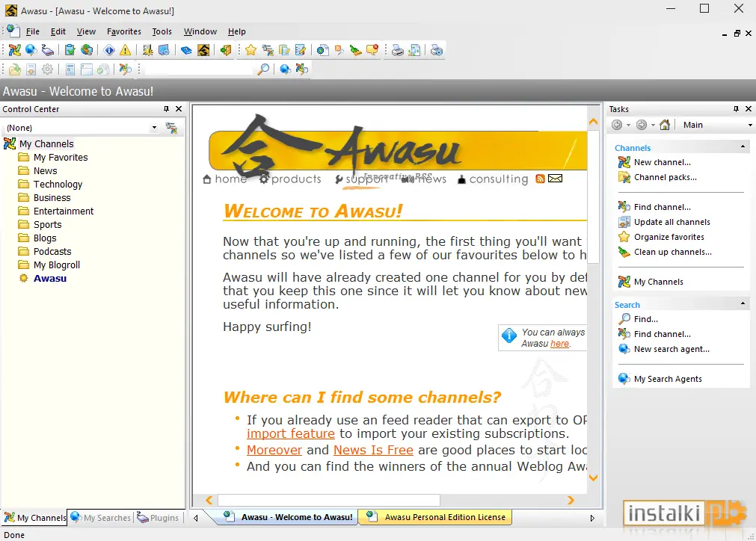Open the Favorites menu
The image size is (756, 541).
click(124, 31)
